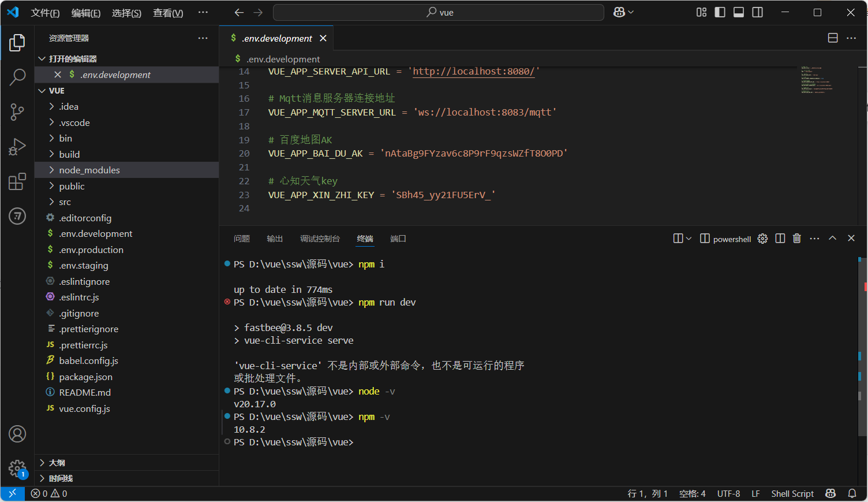
Task: Close the .env.development editor tab
Action: (323, 38)
